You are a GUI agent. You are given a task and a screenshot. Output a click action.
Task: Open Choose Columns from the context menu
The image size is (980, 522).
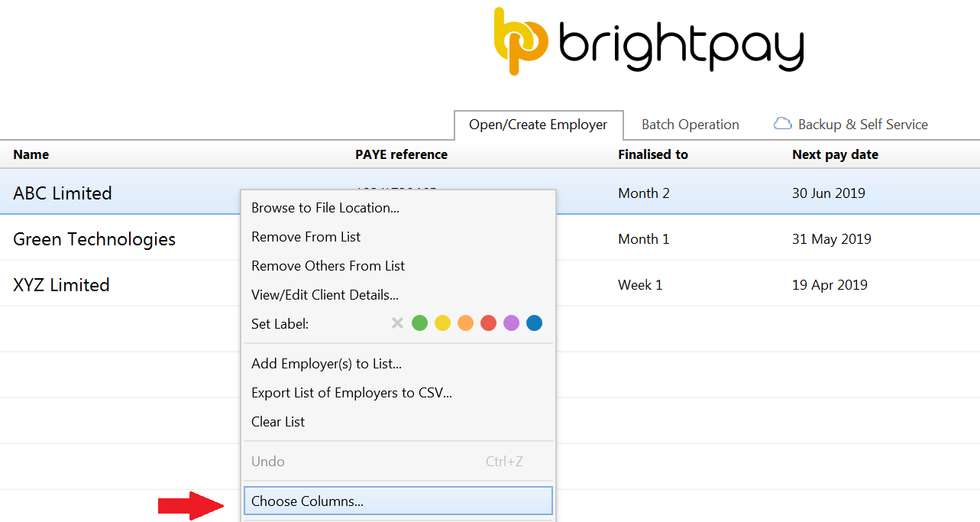(399, 501)
